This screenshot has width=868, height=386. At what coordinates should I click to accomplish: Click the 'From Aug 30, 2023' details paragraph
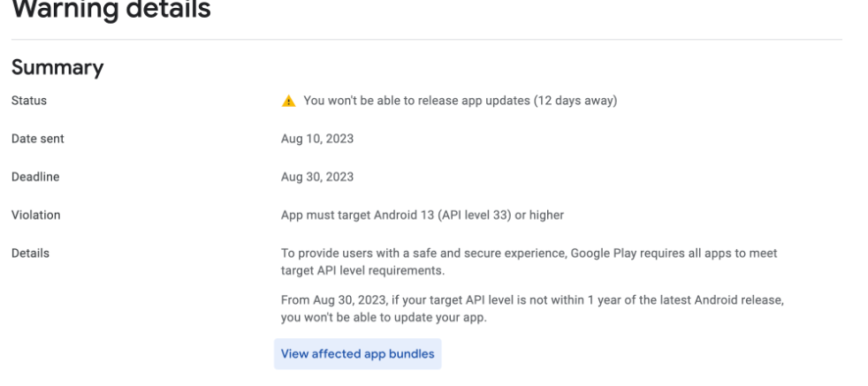click(532, 310)
